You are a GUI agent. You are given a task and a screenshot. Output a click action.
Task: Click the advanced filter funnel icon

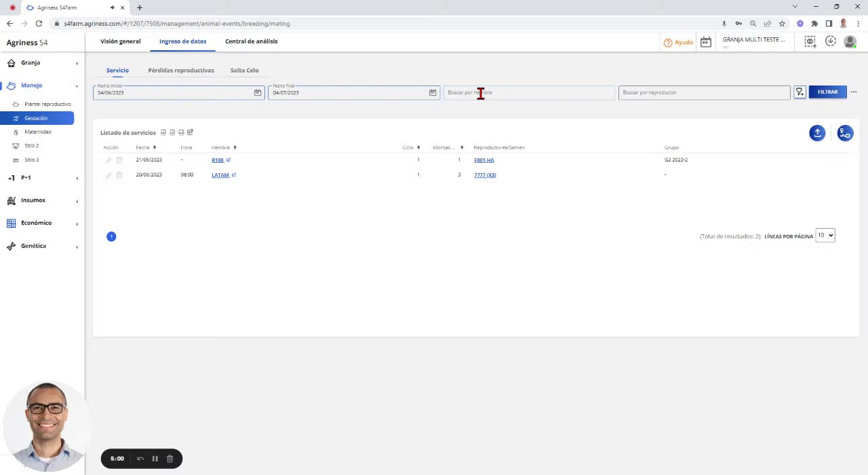(x=800, y=92)
